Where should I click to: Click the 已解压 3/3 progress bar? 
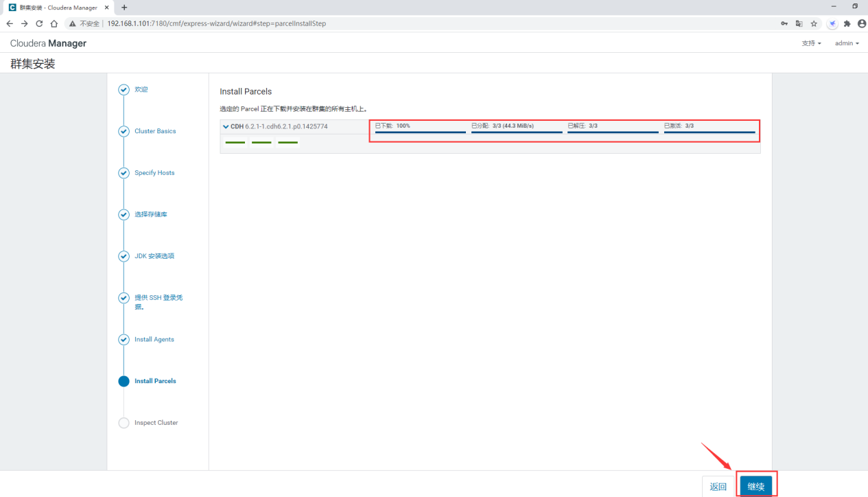(613, 132)
